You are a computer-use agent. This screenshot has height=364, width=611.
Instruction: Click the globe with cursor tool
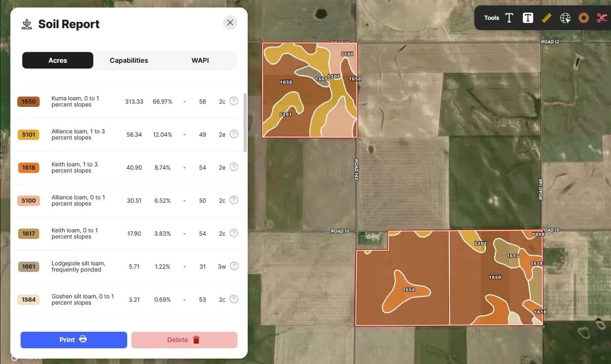point(565,18)
